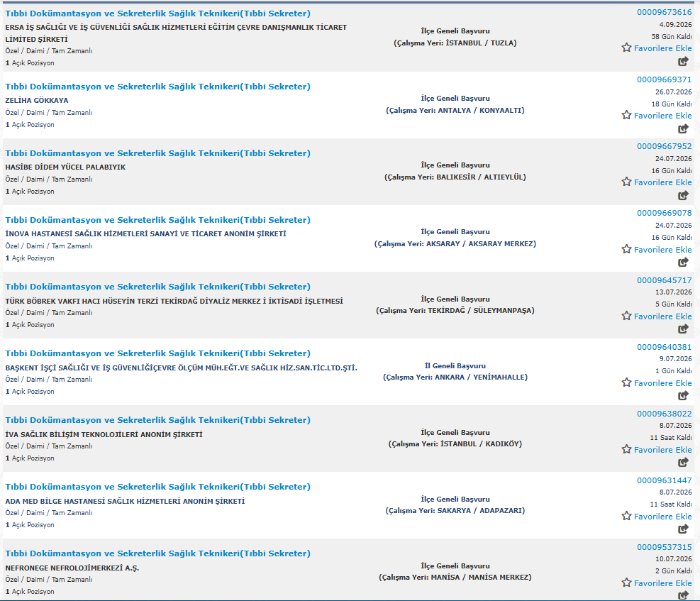Select employer name NEFRONEGE NEFROLOJİMERKEZİ A.Ş.
The width and height of the screenshot is (700, 601).
click(72, 568)
